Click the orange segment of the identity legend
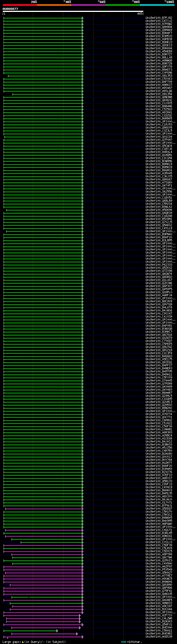 (x=54, y=5)
